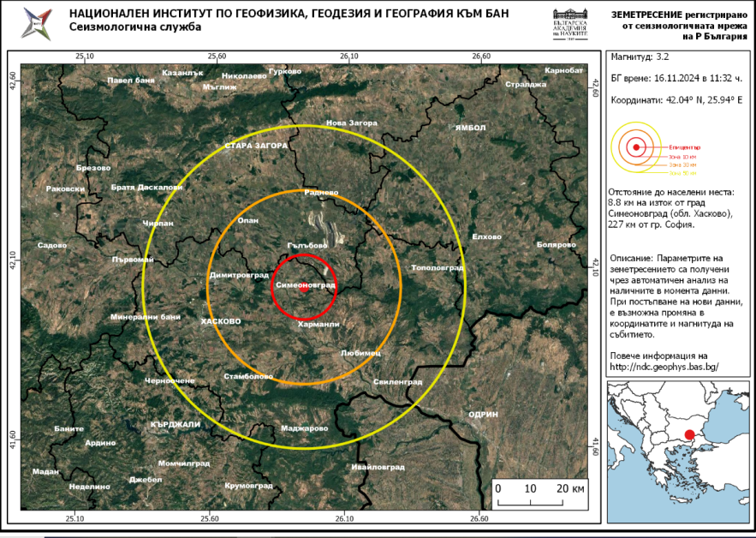The height and width of the screenshot is (538, 756).
Task: Click the Сеизмологична служба header text
Action: (134, 27)
